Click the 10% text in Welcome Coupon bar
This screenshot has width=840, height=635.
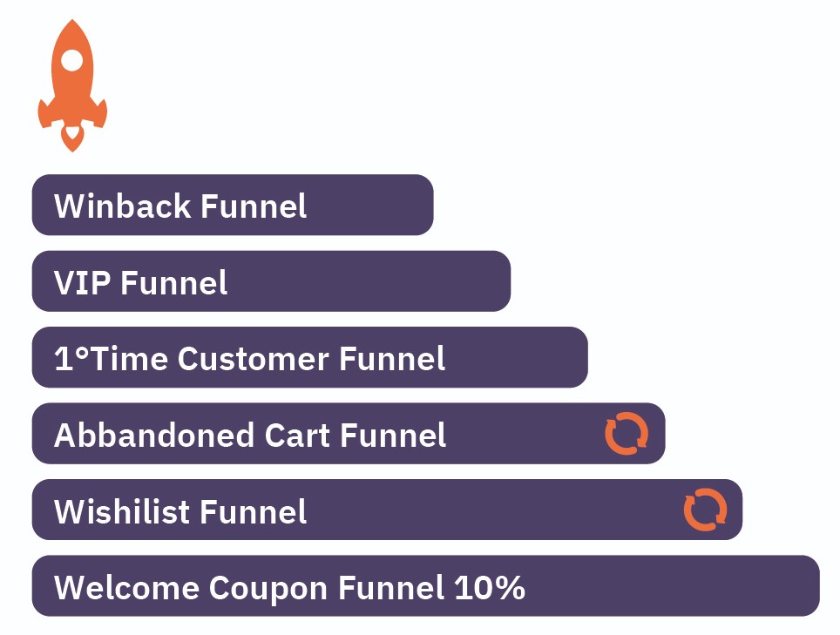[x=489, y=587]
